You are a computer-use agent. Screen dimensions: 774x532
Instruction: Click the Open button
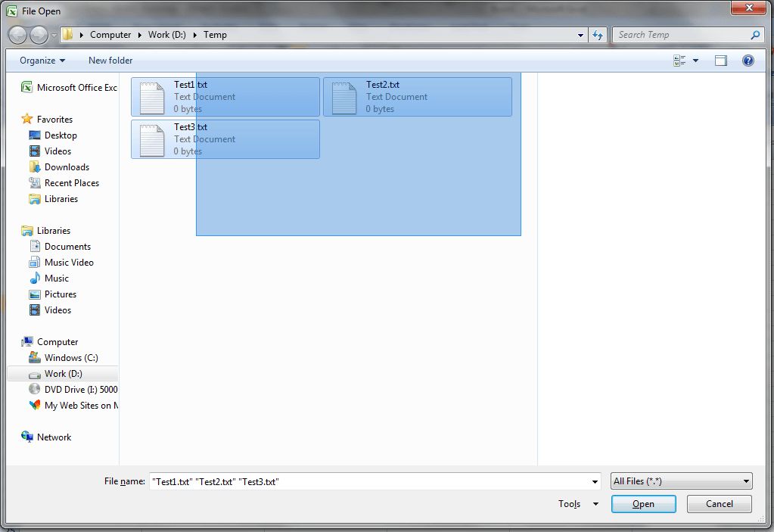643,504
